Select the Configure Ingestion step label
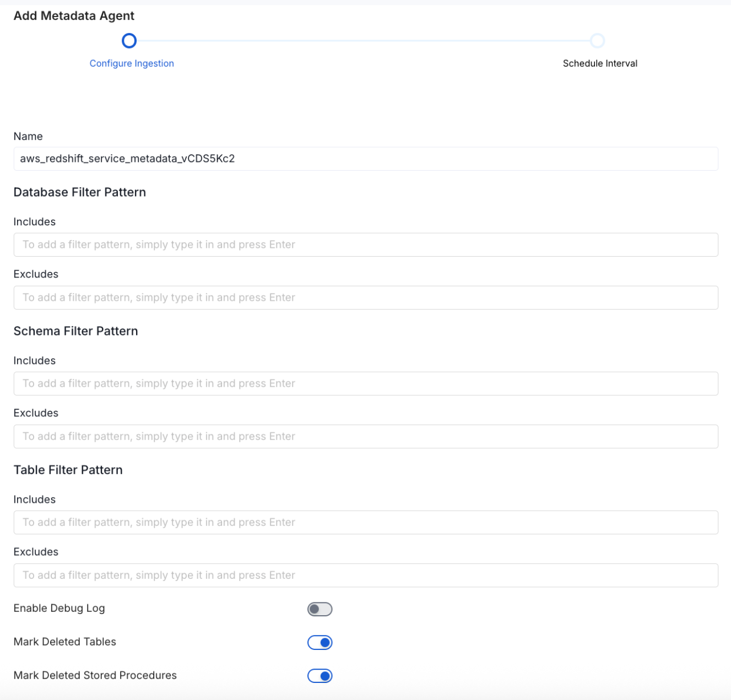 pos(132,63)
